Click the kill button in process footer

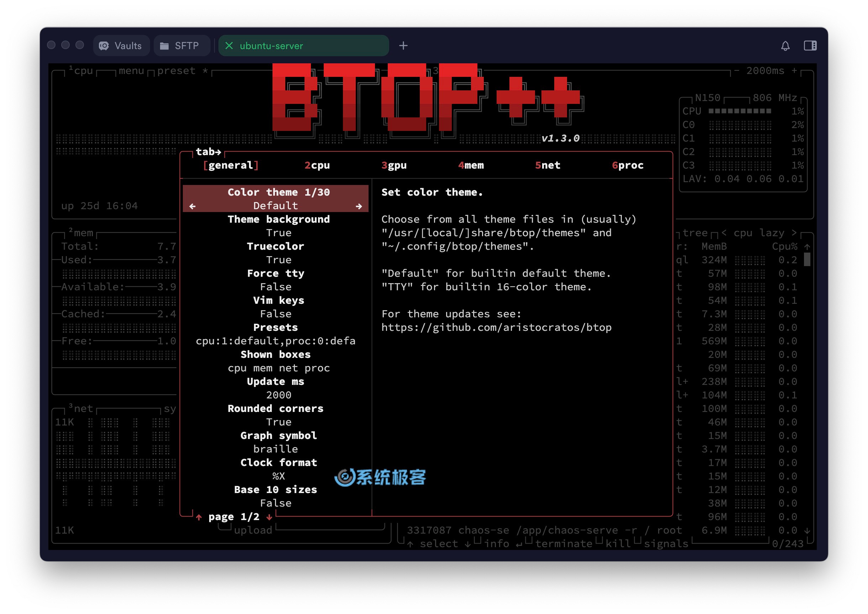click(x=618, y=544)
